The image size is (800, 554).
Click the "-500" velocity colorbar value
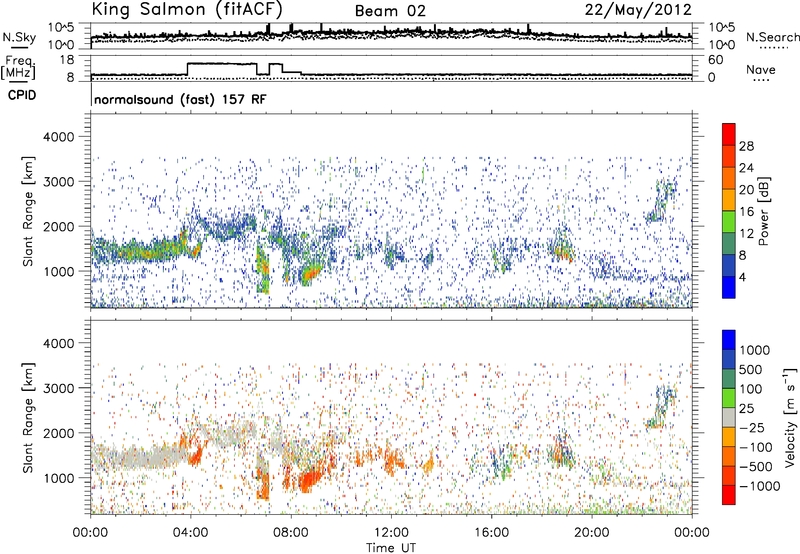(756, 467)
